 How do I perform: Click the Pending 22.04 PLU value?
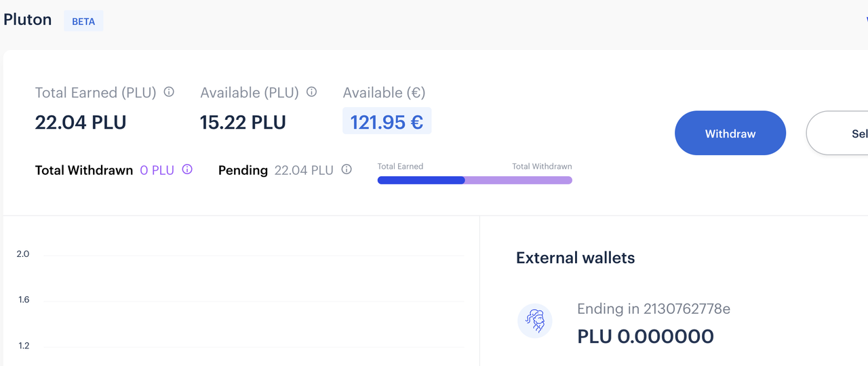(x=304, y=170)
